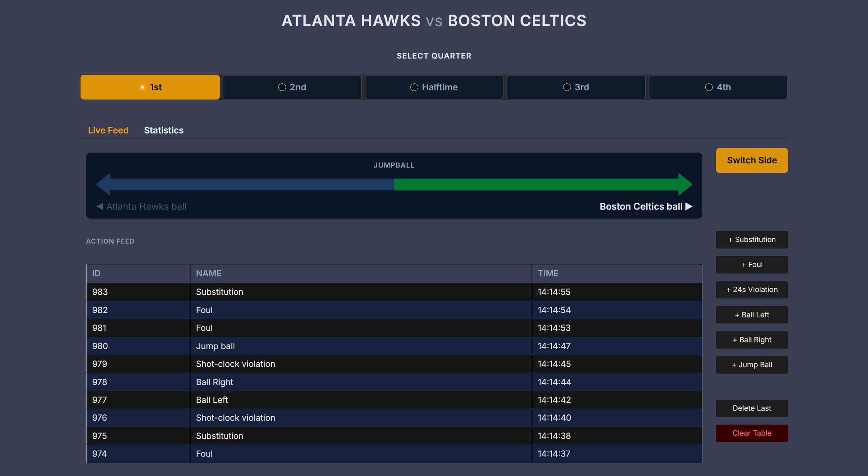Select the 1st quarter option
This screenshot has width=868, height=476.
(x=150, y=87)
